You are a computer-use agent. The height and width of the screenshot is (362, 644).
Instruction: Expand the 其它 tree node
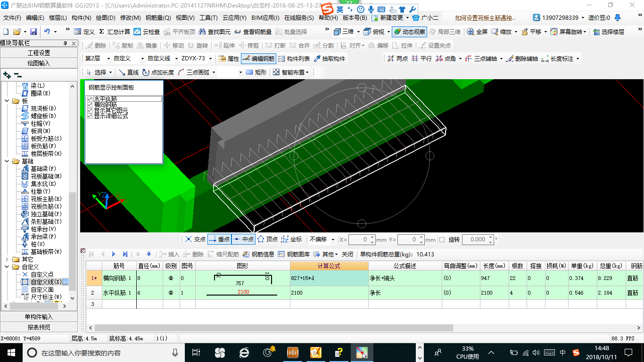(x=7, y=259)
